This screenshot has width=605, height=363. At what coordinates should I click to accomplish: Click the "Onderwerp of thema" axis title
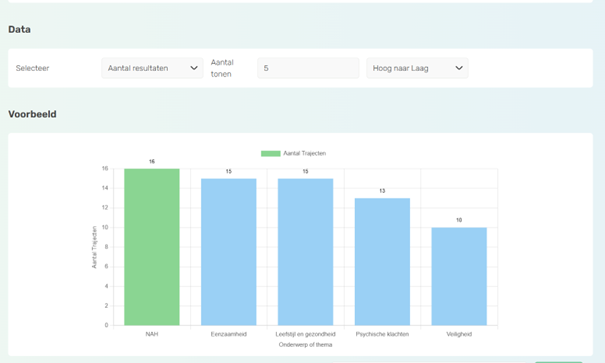(305, 344)
